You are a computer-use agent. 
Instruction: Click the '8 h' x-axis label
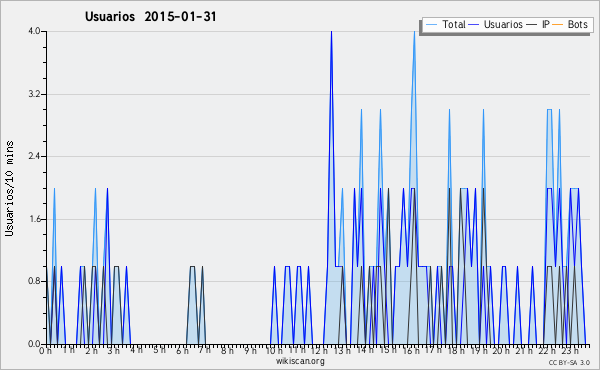(227, 350)
